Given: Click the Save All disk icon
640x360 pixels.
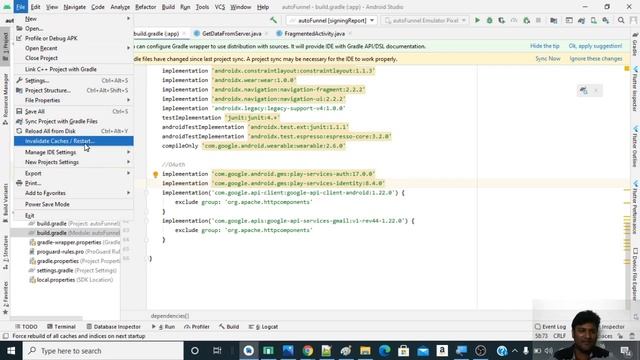Looking at the screenshot, I should coord(19,111).
